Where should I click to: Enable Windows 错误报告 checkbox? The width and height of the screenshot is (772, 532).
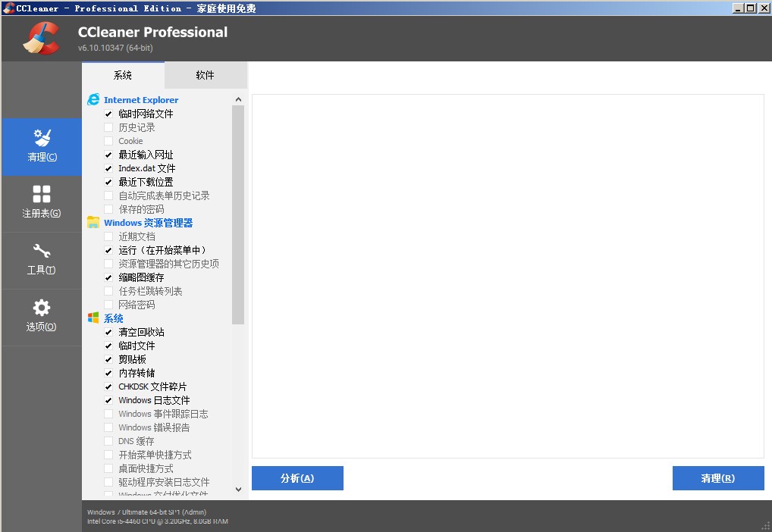[x=108, y=427]
